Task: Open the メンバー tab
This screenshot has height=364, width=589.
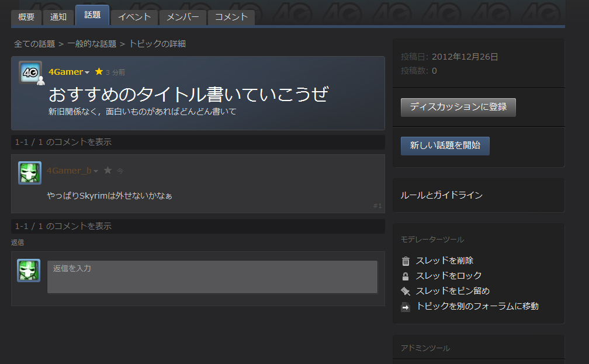Action: pyautogui.click(x=183, y=17)
